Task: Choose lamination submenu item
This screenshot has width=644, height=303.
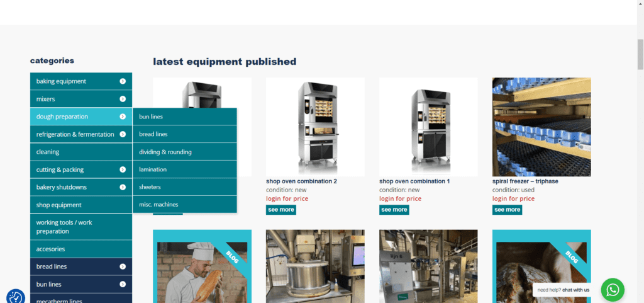Action: click(x=185, y=169)
